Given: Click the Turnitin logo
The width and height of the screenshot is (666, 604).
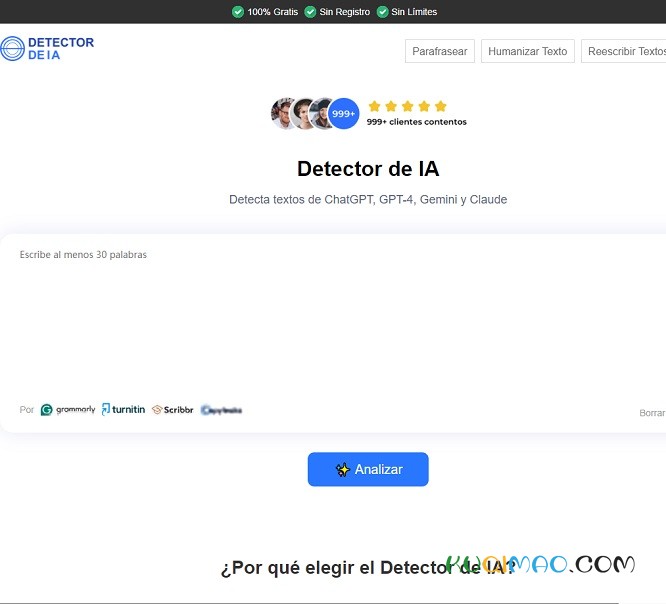Looking at the screenshot, I should click(123, 410).
